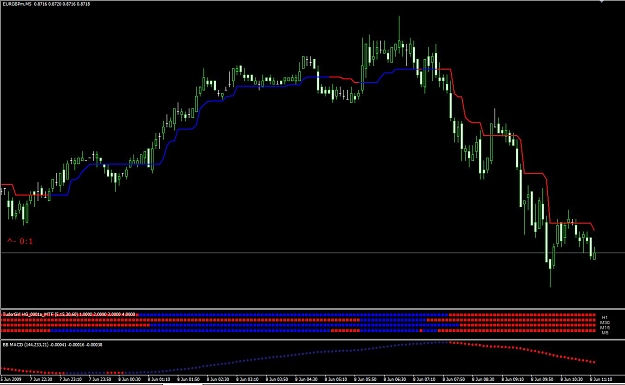The height and width of the screenshot is (385, 625).
Task: Click the latest candle at chart's right end
Action: [x=594, y=254]
